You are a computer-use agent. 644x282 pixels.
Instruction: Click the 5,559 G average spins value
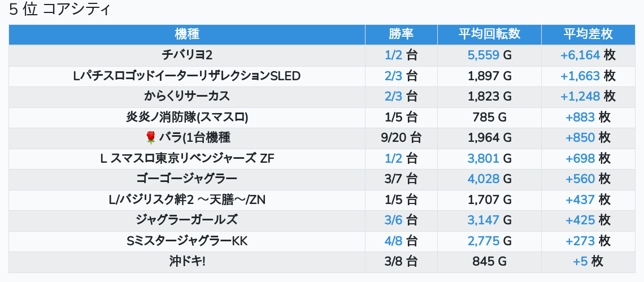pyautogui.click(x=489, y=55)
